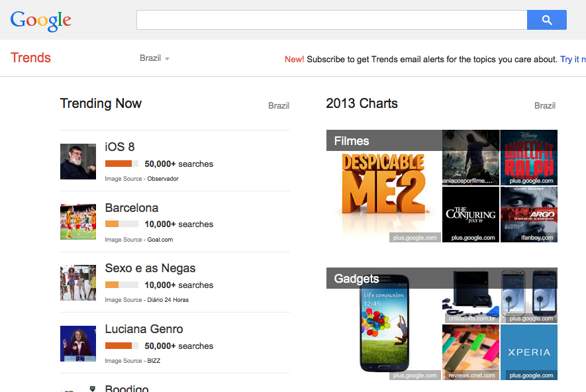Click the '2013 Charts' heading
Viewport: 586px width, 392px height.
(x=362, y=103)
